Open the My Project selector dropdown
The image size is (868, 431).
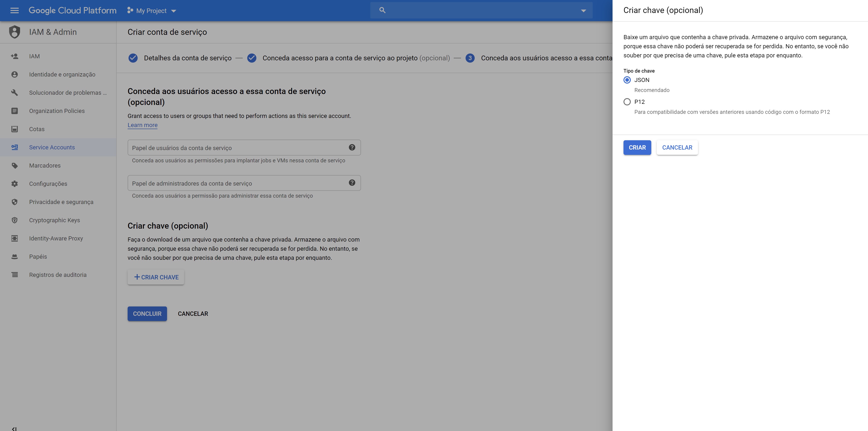[152, 11]
